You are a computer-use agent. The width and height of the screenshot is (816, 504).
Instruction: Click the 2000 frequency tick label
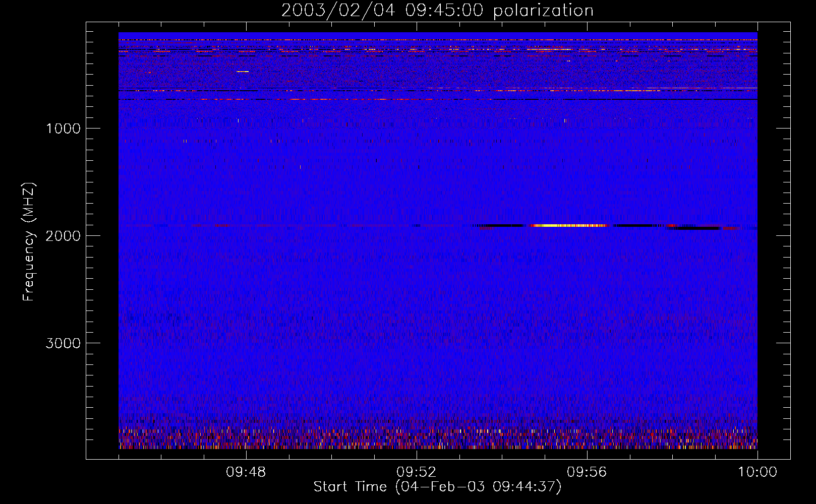(63, 236)
